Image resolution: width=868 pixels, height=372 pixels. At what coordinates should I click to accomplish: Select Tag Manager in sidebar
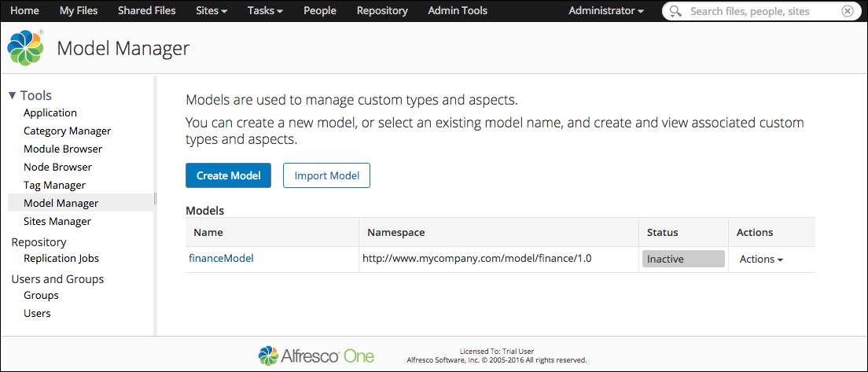[x=54, y=185]
